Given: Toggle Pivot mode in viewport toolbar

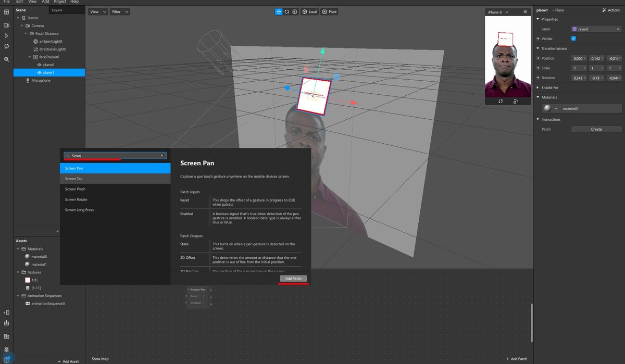Looking at the screenshot, I should click(329, 11).
